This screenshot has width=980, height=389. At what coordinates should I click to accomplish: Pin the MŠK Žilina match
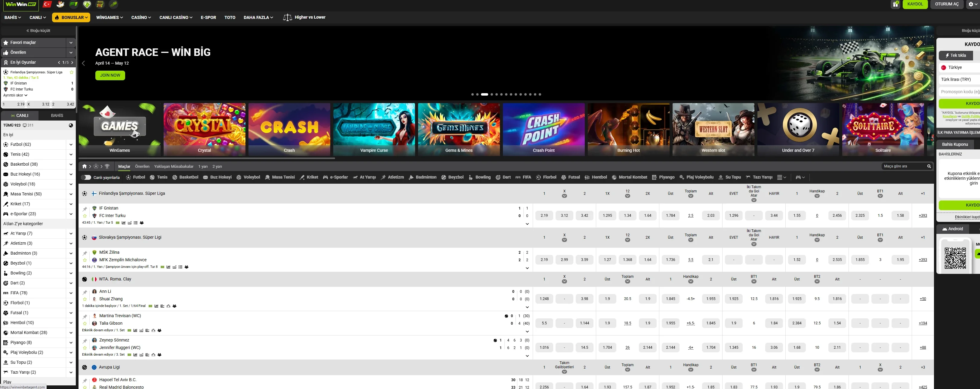85,253
